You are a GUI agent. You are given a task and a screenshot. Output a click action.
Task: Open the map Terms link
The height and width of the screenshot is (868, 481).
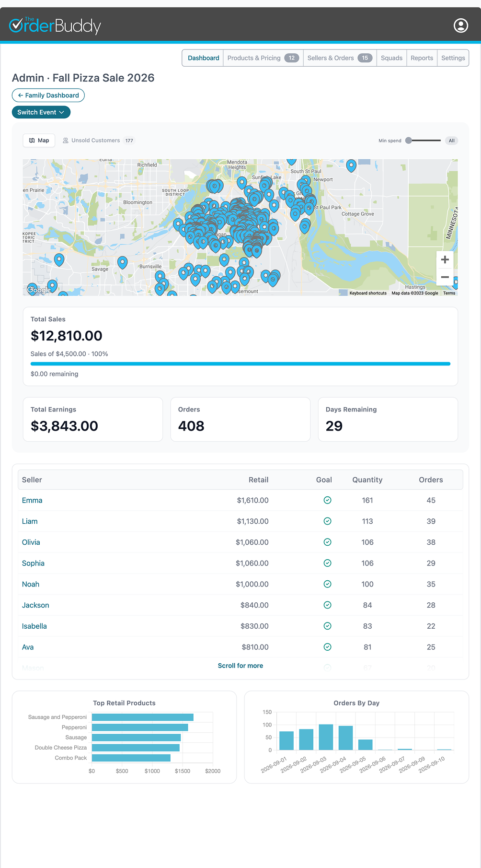(449, 293)
